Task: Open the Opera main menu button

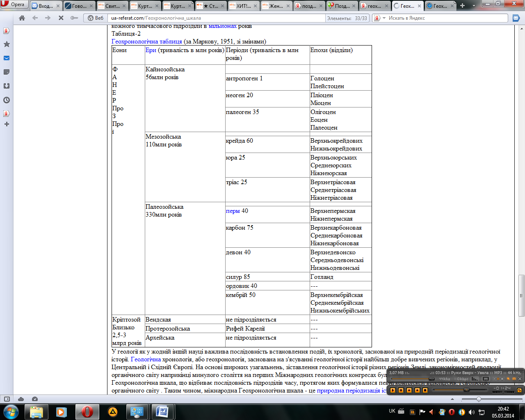Action: (14, 5)
